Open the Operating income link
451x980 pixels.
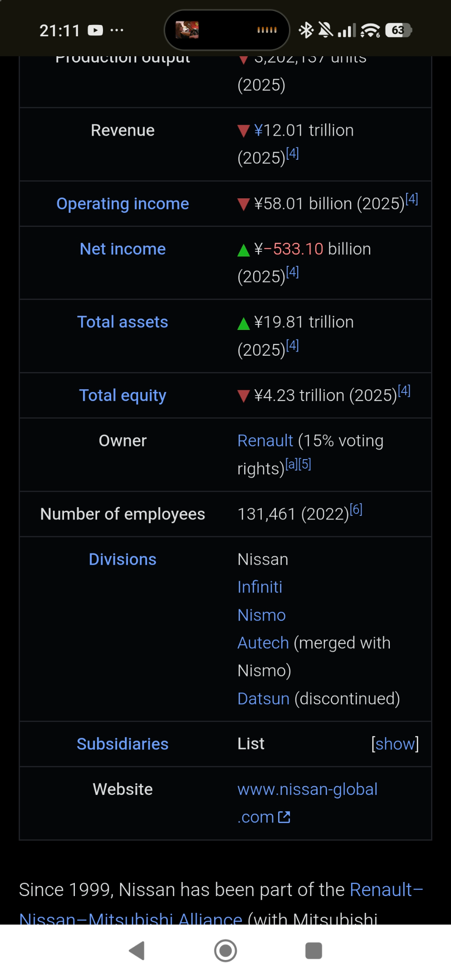123,204
